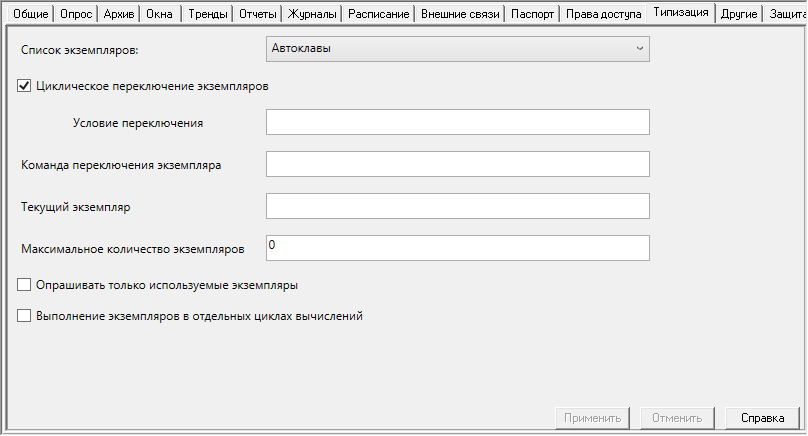Open the Опрос tab
Screen dimensions: 808x436
pyautogui.click(x=76, y=14)
